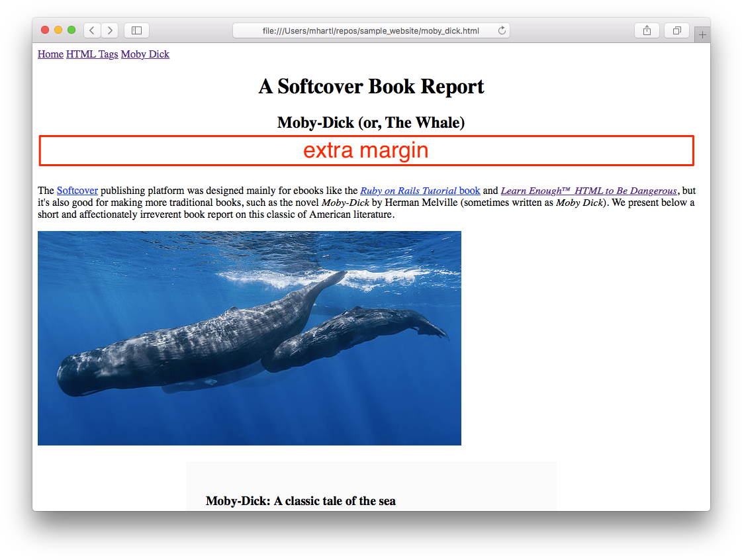Open the HTML Tags page
Viewport: 742px width, 560px height.
tap(91, 54)
